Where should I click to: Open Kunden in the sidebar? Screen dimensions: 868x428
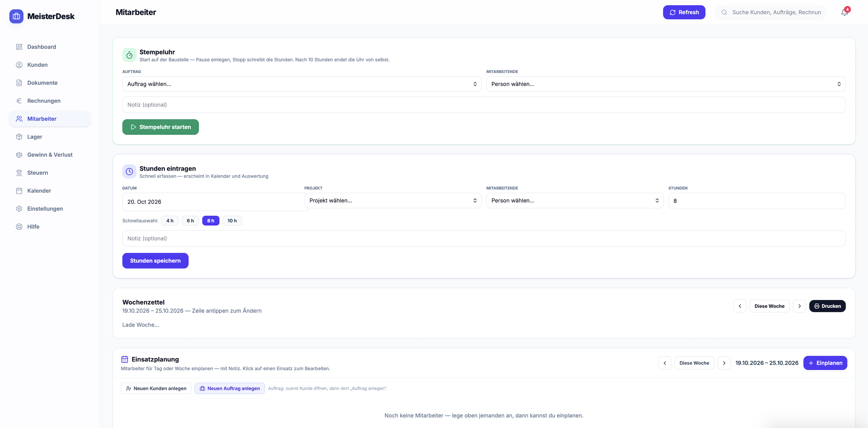click(50, 65)
